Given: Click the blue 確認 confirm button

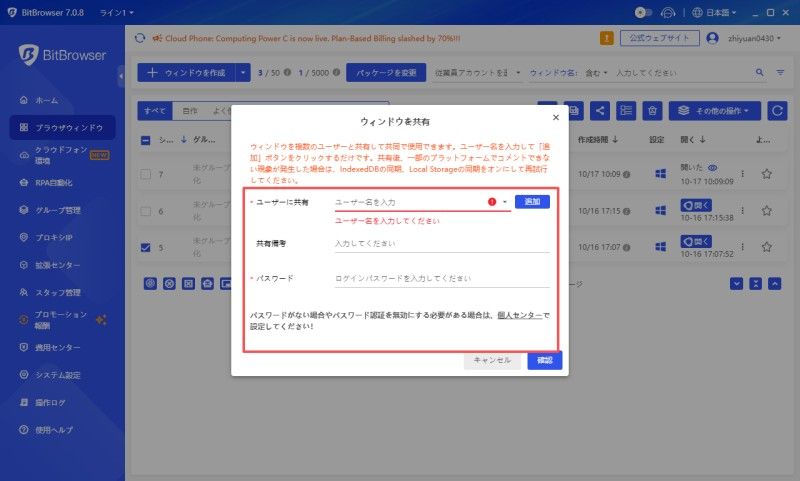Looking at the screenshot, I should (544, 360).
